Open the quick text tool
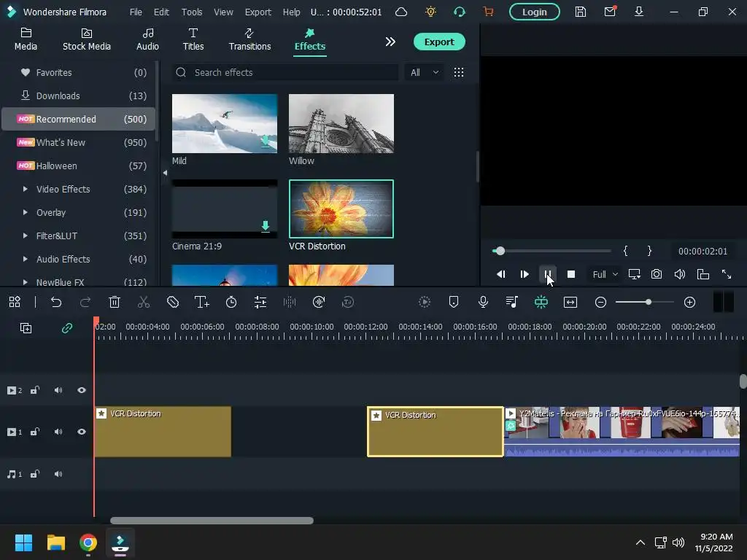Image resolution: width=747 pixels, height=560 pixels. point(202,302)
